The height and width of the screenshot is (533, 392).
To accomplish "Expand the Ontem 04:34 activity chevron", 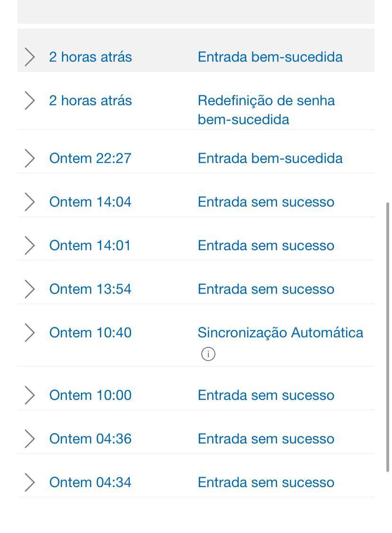I will point(29,482).
